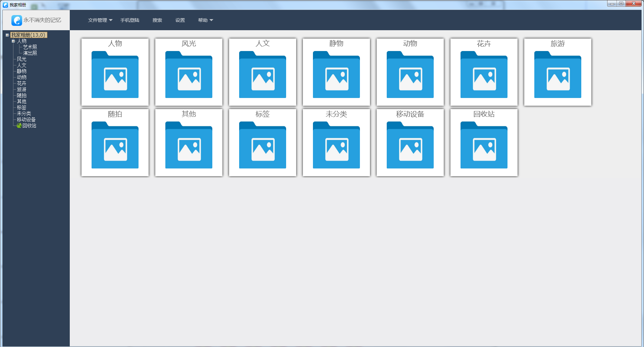Click the 回收站 card title label
The width and height of the screenshot is (644, 347).
click(484, 114)
